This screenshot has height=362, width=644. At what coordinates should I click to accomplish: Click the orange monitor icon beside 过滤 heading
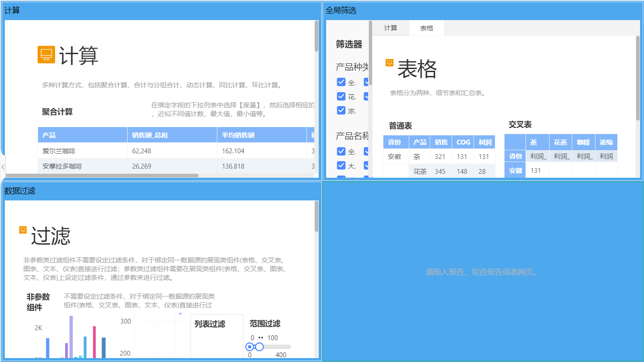pyautogui.click(x=22, y=230)
